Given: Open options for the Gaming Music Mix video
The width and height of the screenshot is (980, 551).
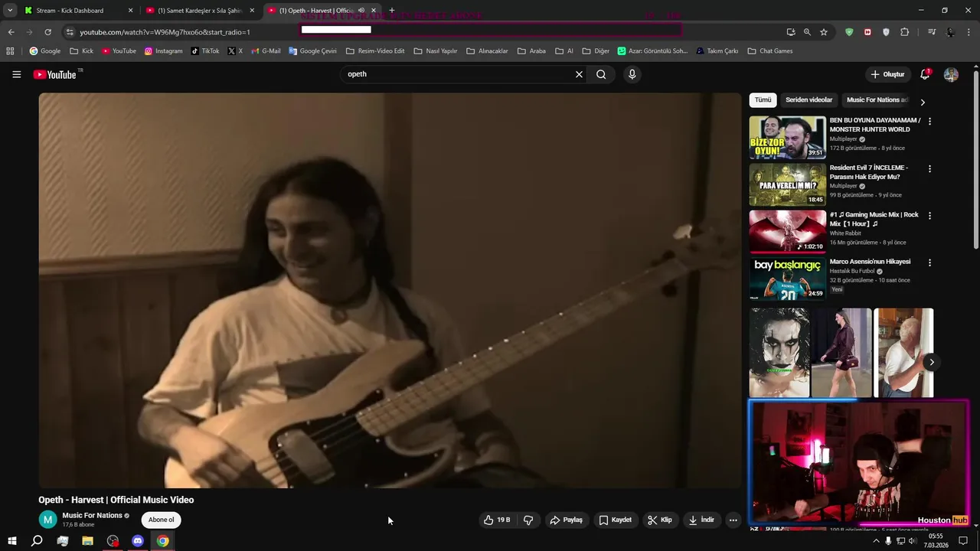Looking at the screenshot, I should (929, 215).
